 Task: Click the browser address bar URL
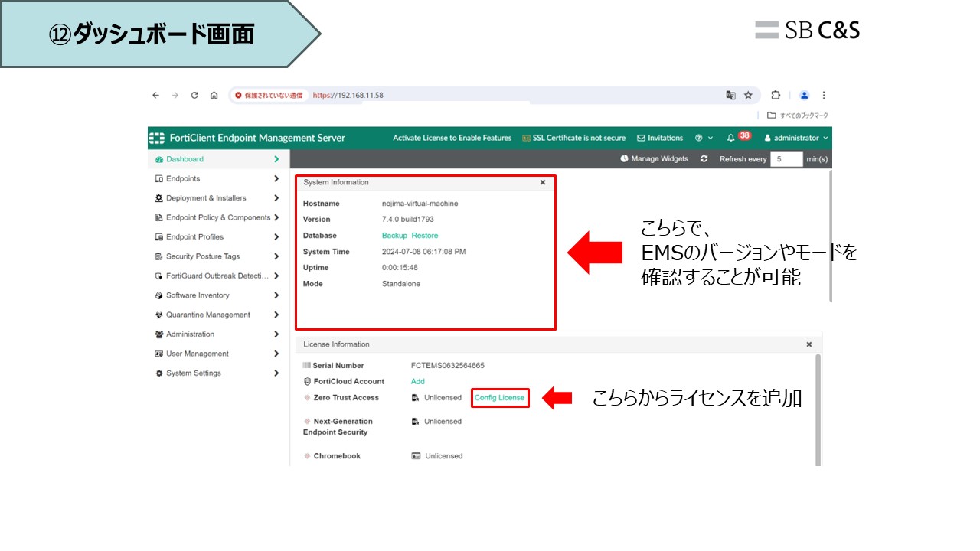click(x=348, y=96)
